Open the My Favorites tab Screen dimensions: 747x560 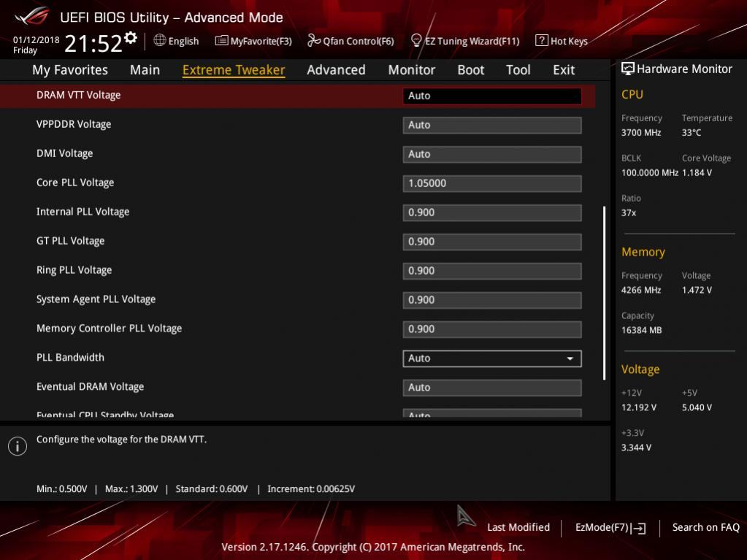pyautogui.click(x=70, y=70)
